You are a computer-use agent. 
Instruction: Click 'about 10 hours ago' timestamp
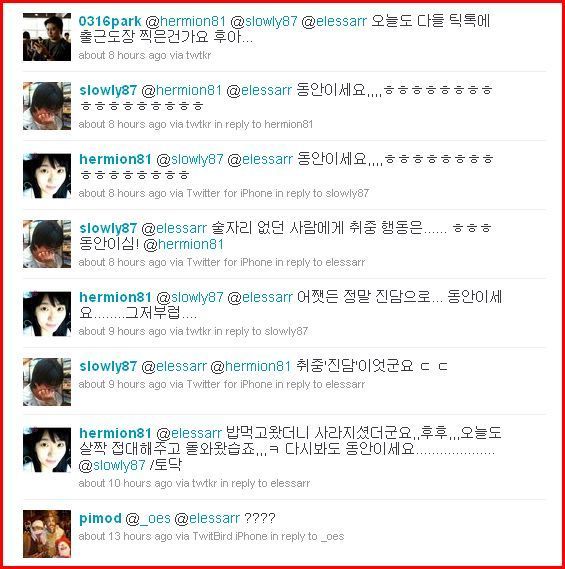point(125,483)
